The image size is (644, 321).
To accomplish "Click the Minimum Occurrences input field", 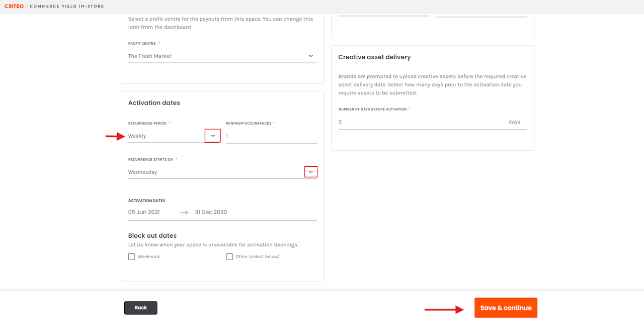I will tap(271, 136).
